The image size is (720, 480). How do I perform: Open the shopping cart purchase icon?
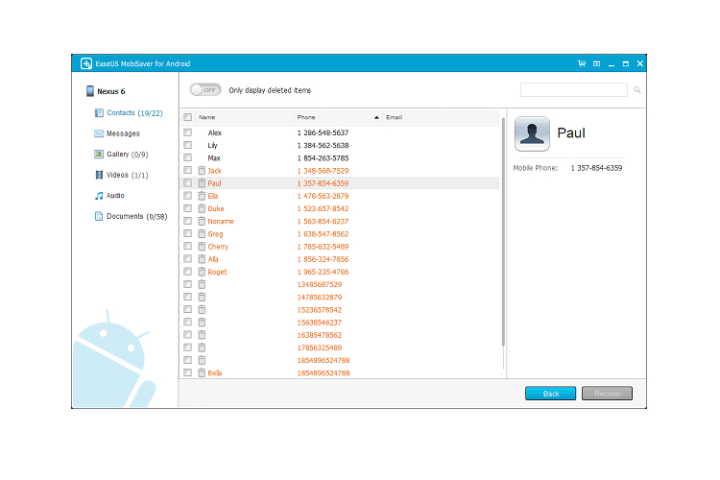[x=582, y=63]
